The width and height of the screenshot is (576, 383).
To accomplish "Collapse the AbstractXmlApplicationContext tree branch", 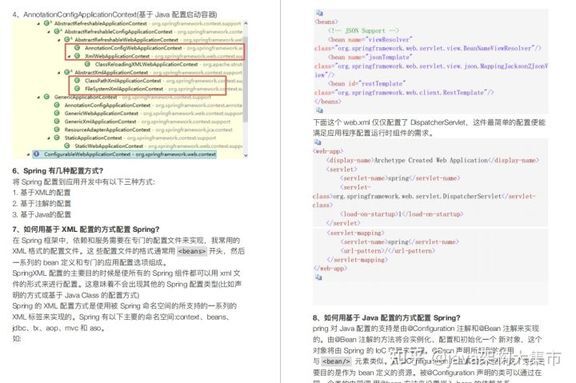I will tap(60, 72).
